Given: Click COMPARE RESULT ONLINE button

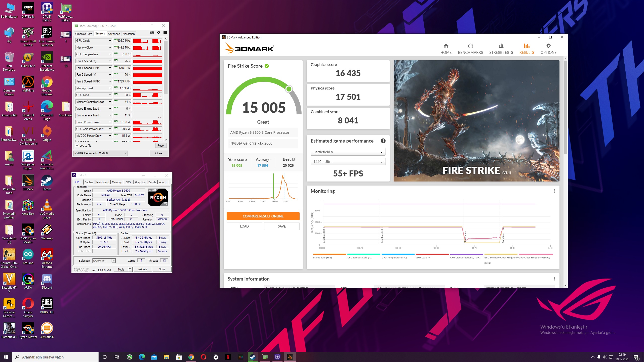Looking at the screenshot, I should pos(263,216).
